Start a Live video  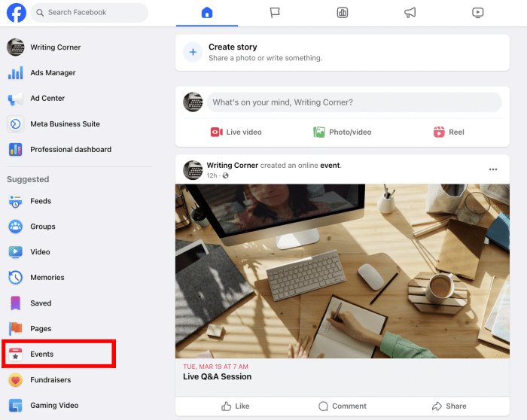pos(236,132)
